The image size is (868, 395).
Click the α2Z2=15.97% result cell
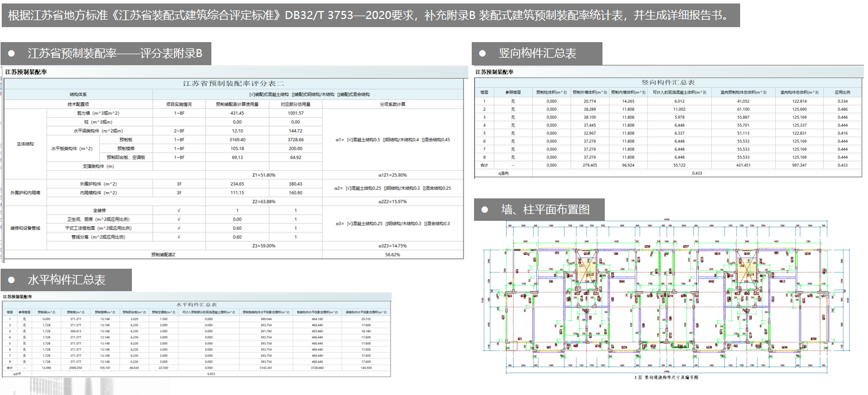[x=393, y=202]
